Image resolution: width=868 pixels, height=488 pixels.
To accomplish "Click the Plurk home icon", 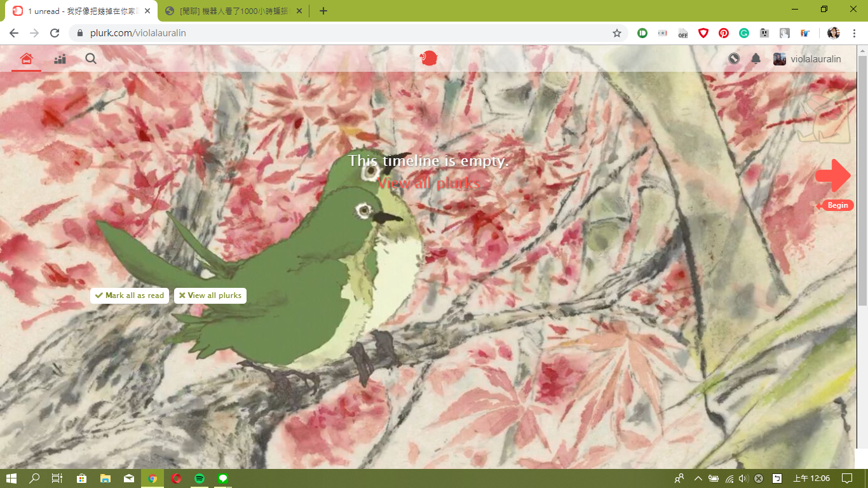I will [x=26, y=59].
